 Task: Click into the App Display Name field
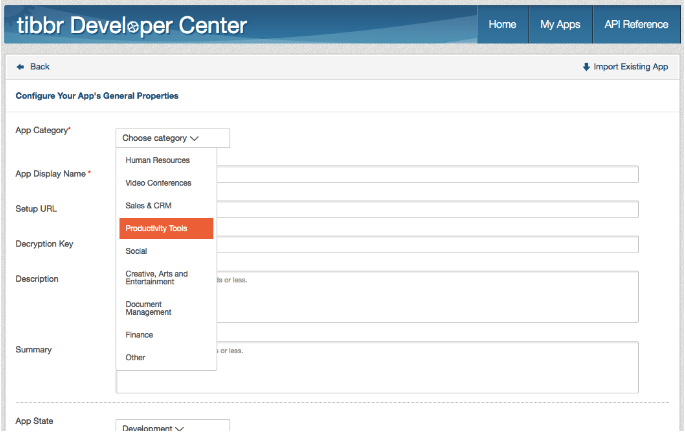(x=427, y=174)
